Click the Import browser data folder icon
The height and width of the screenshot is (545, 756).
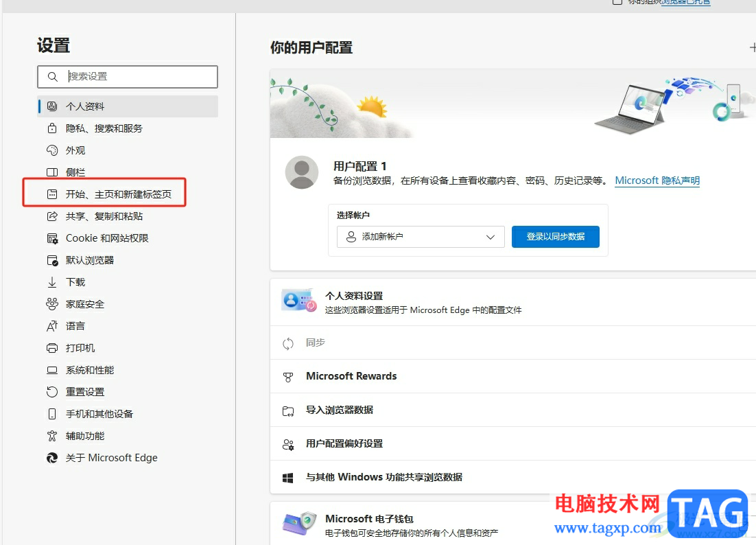[x=288, y=411]
